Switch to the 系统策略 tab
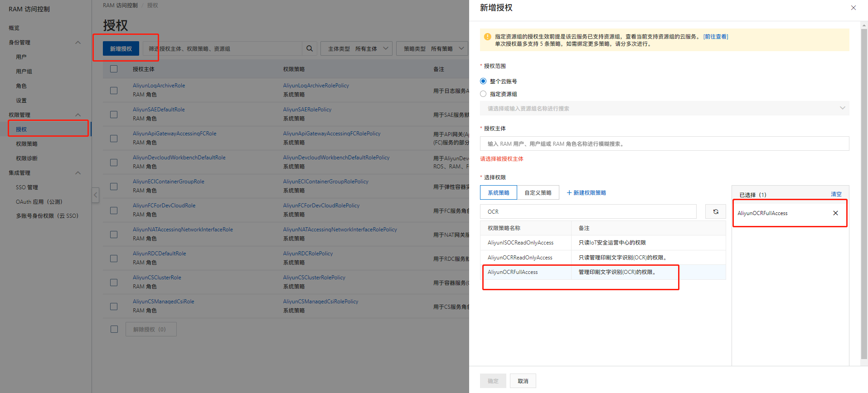Viewport: 868px width, 393px height. [499, 192]
